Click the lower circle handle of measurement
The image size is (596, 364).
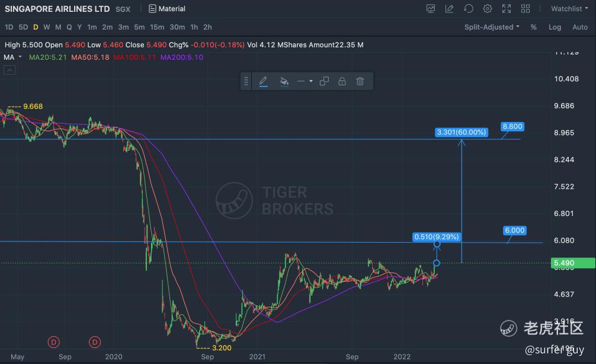[x=437, y=263]
